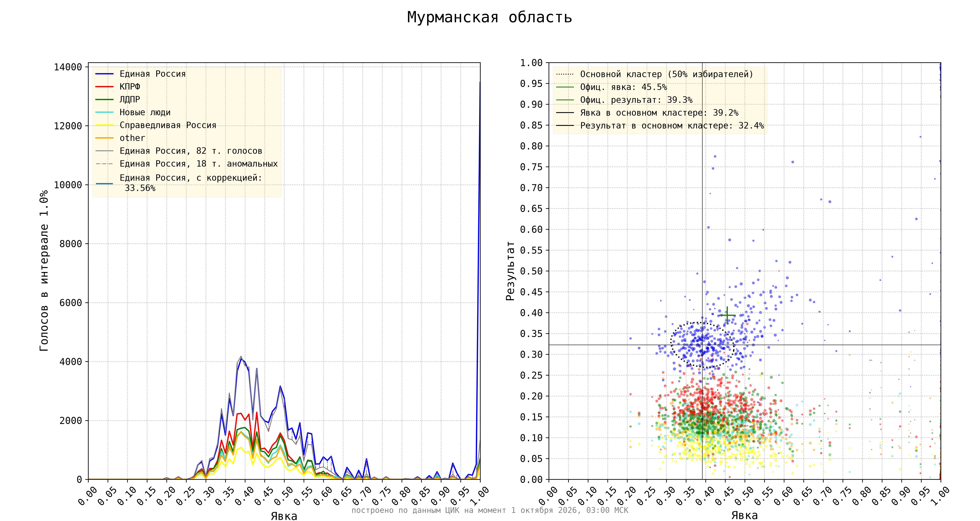Click 'Явка в основном кластере: 39.2%' entry
Image resolution: width=980 pixels, height=521 pixels.
coord(659,113)
